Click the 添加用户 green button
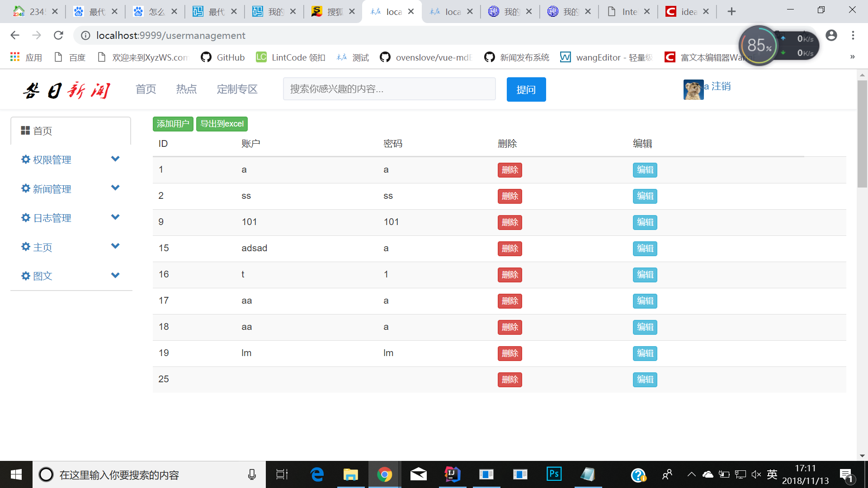This screenshot has height=488, width=868. coord(173,124)
